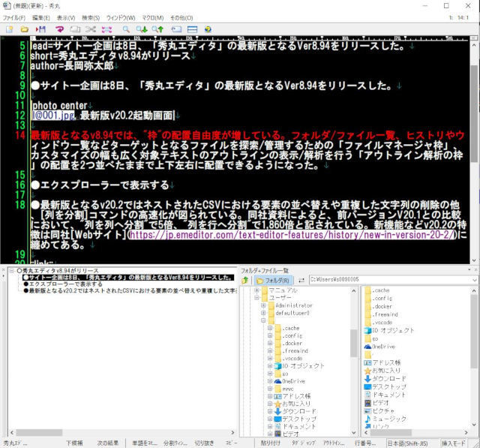Collapse the ユーザー folder in tree
This screenshot has height=448, width=480.
point(257,298)
